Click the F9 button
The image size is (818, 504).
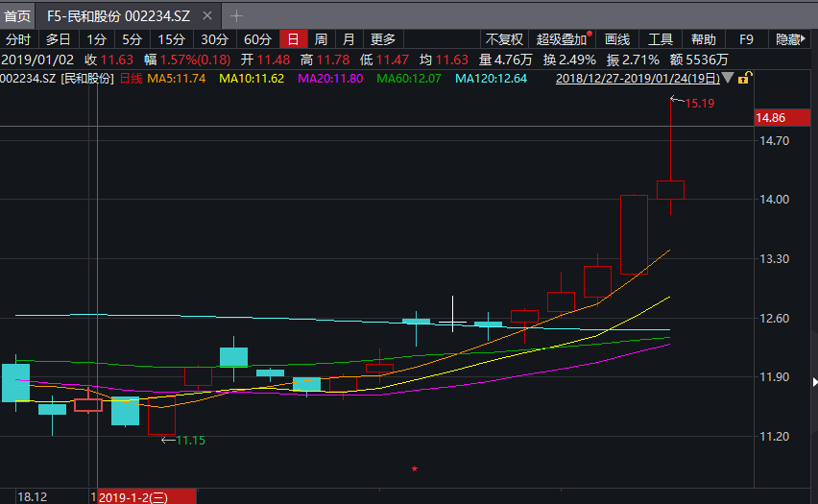746,39
